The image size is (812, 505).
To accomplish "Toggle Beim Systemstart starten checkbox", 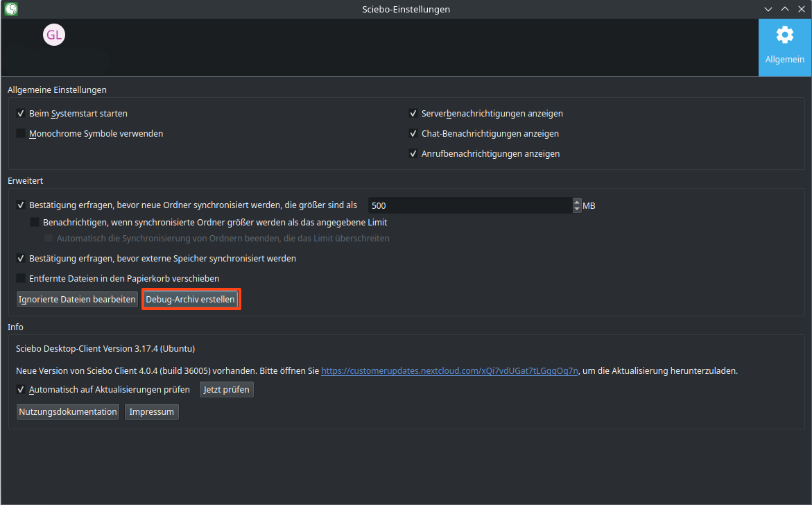I will (21, 114).
